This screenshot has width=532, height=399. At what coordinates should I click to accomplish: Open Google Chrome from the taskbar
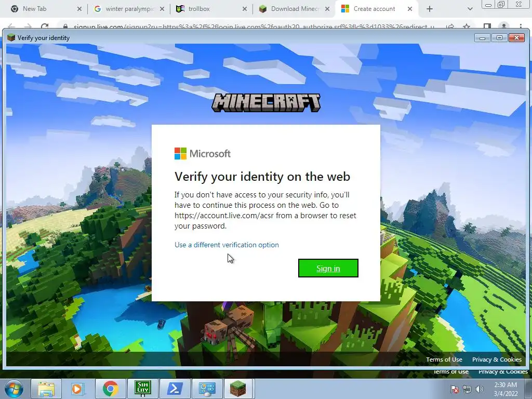pos(110,389)
